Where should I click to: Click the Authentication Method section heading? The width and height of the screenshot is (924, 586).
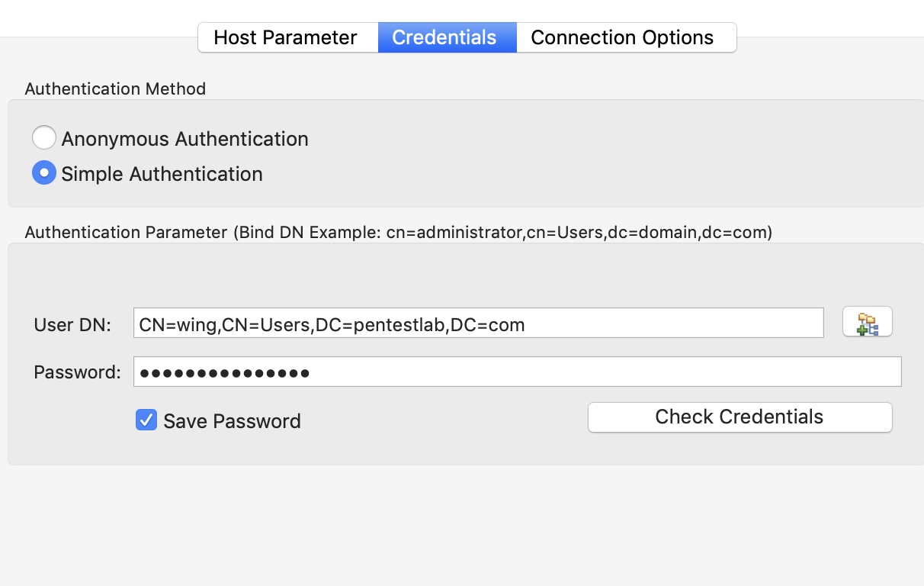[x=115, y=89]
